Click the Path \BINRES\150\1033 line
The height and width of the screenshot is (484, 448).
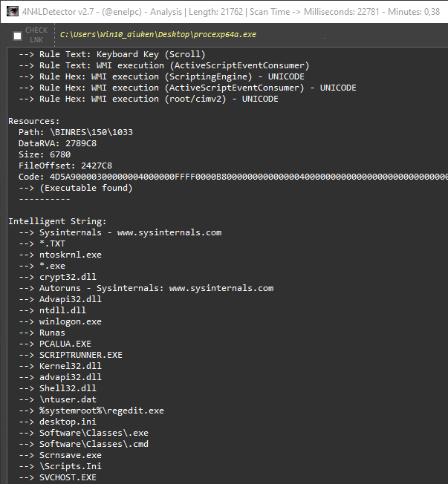[75, 132]
